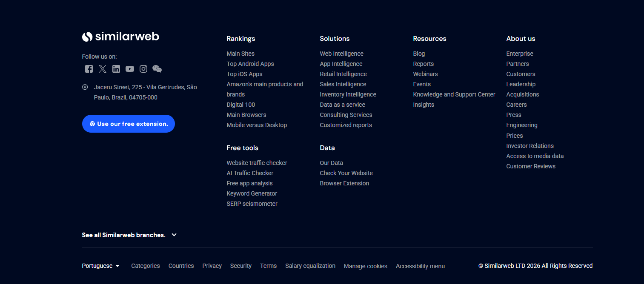Go to Investor Relations
The image size is (644, 284).
pyautogui.click(x=530, y=146)
